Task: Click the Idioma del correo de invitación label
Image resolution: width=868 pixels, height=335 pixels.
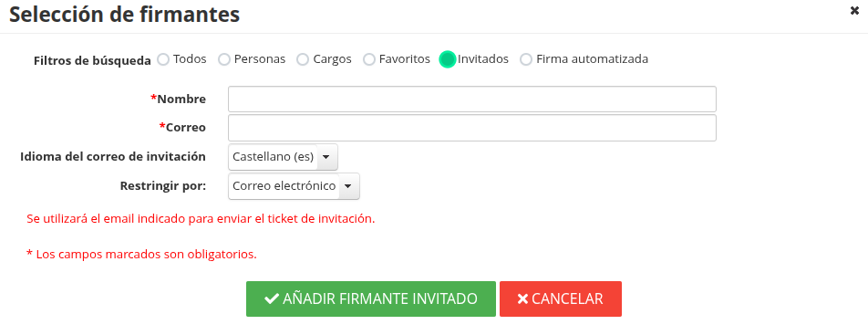Action: pyautogui.click(x=113, y=156)
